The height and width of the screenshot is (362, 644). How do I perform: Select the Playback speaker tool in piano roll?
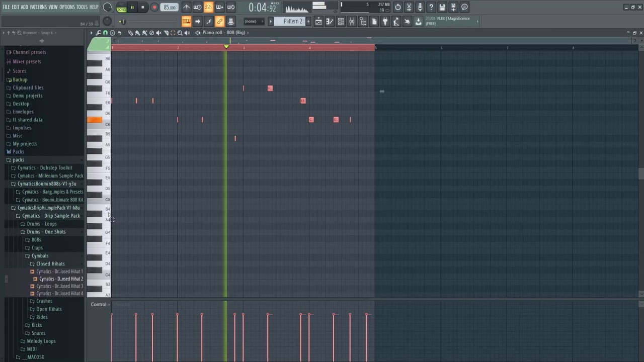coord(187,33)
